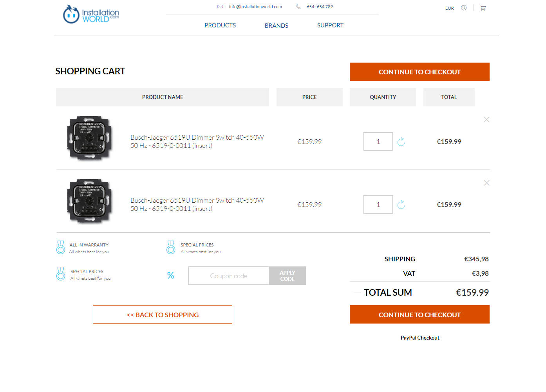This screenshot has height=392, width=546.
Task: Click the quantity field of first item
Action: click(378, 142)
